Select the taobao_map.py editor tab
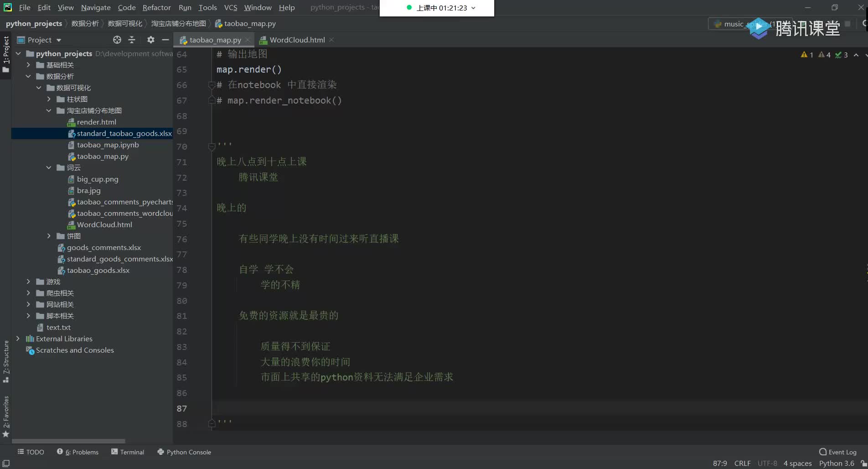The width and height of the screenshot is (868, 469). pos(215,40)
